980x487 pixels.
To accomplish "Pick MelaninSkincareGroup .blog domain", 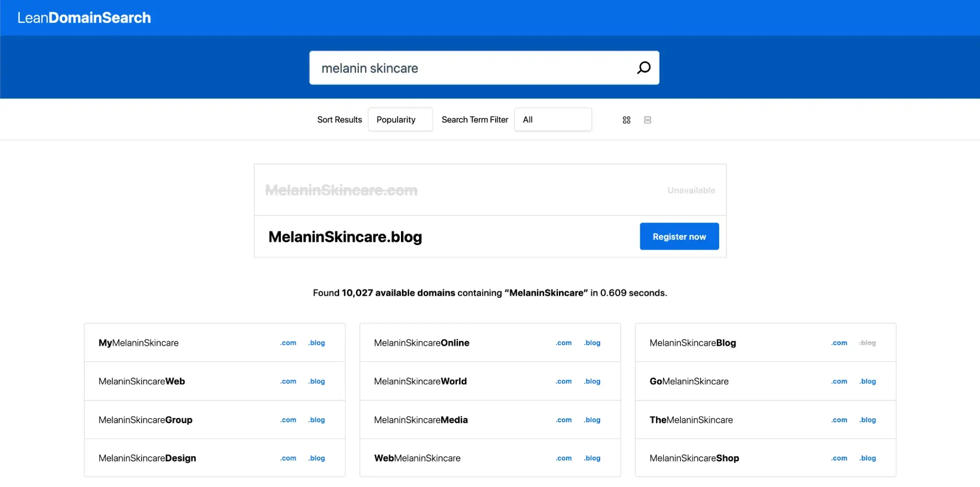I will [x=317, y=420].
